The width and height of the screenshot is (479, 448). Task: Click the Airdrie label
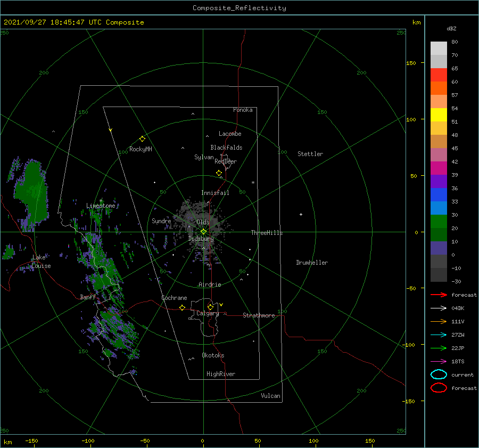click(210, 284)
